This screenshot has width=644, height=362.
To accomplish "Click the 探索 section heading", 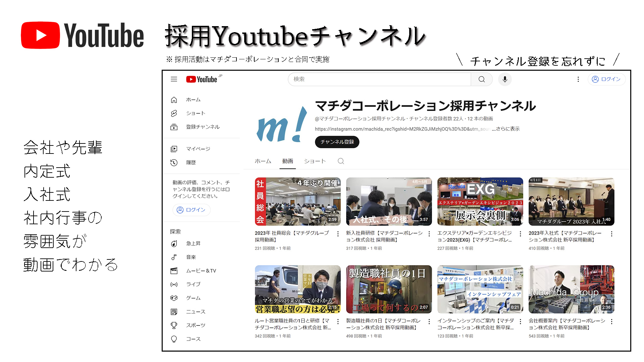I will (175, 232).
